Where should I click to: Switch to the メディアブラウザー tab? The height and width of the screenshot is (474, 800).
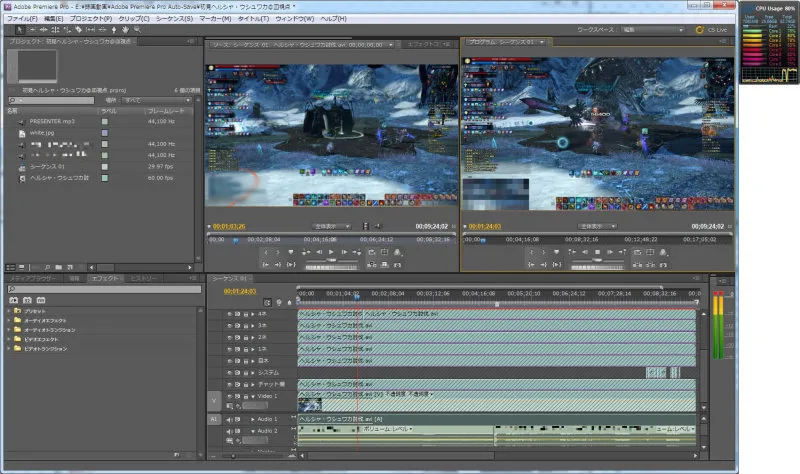[33, 278]
